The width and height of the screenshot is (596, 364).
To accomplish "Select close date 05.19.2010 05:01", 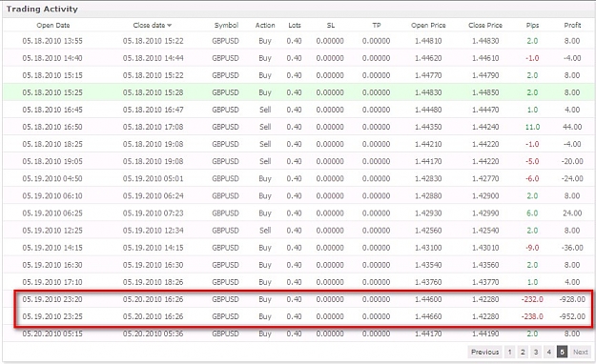I will (153, 178).
